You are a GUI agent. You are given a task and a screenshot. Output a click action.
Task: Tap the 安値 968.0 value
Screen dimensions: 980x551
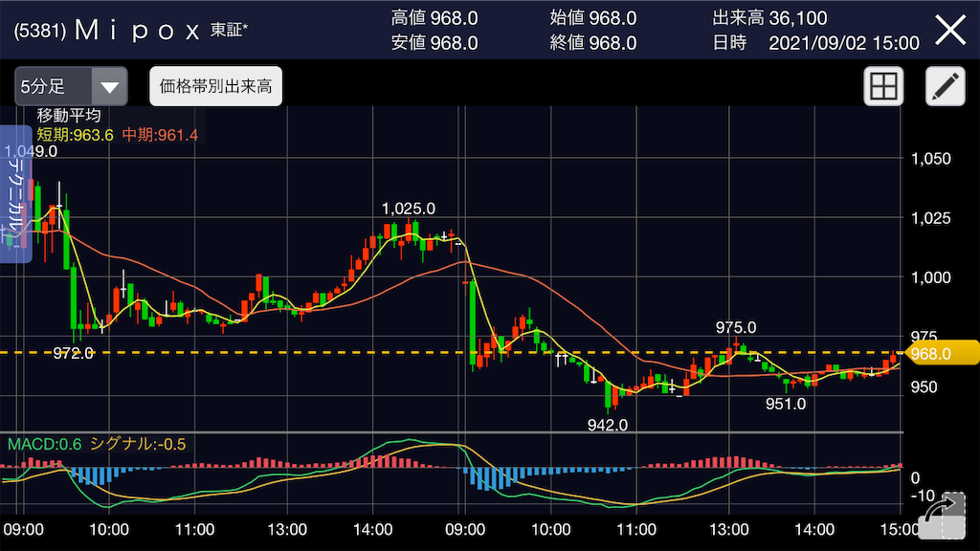click(434, 43)
